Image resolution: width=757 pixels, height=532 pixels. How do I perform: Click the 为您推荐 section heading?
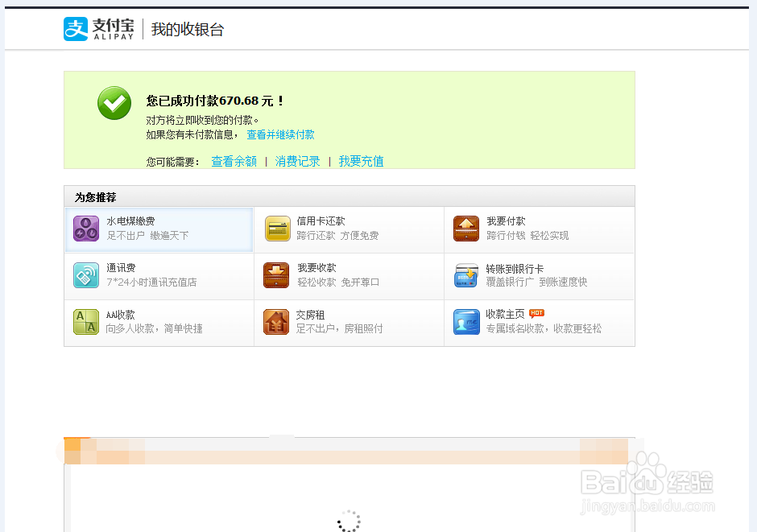[96, 197]
